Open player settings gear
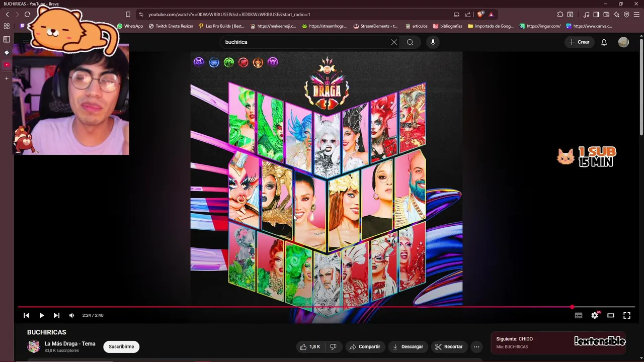 (x=595, y=315)
